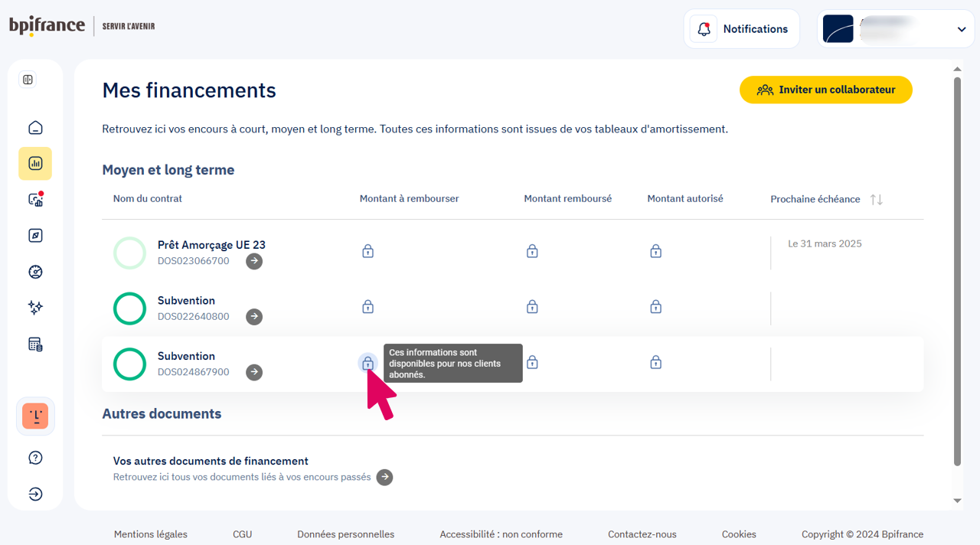The image size is (980, 545).
Task: Sort by Prochaine échéance arrows
Action: point(877,200)
